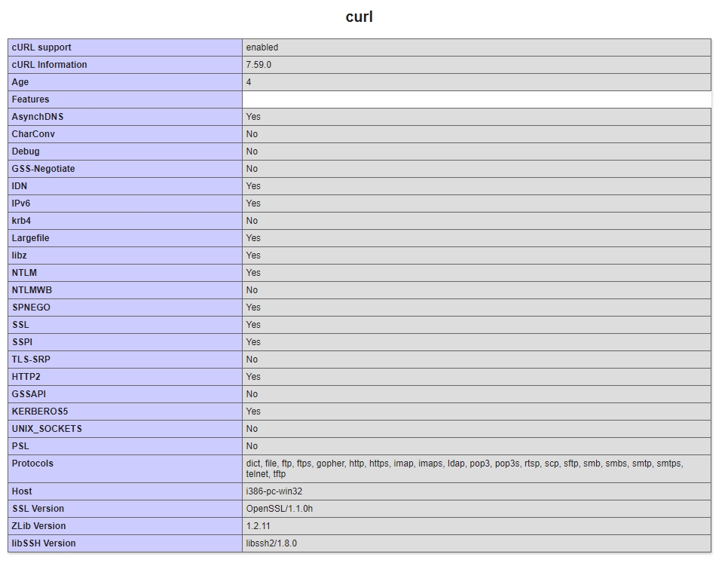Select the GSS-Negotiate label cell
This screenshot has height=563, width=728.
point(125,169)
